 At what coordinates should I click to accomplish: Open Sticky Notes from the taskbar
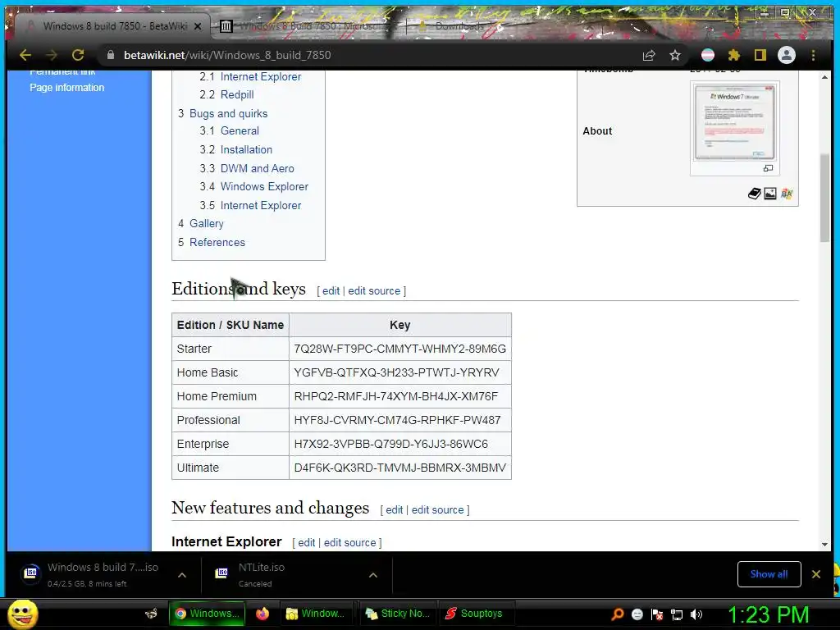click(398, 614)
